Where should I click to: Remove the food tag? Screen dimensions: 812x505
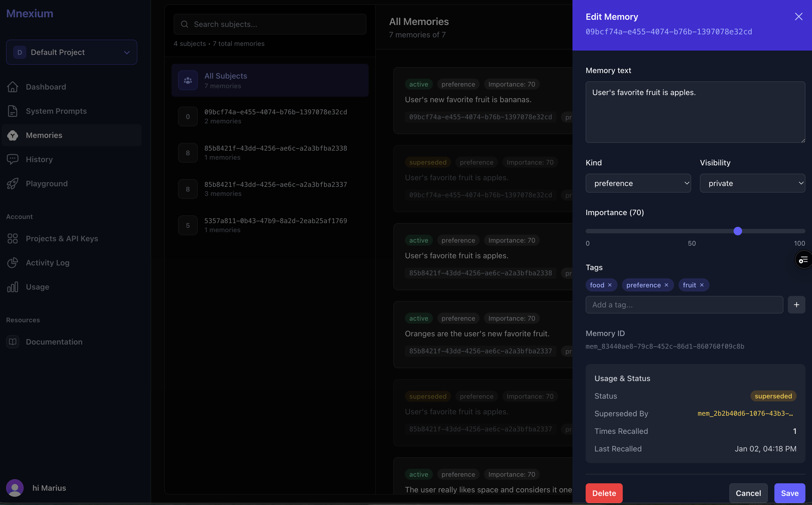coord(610,285)
